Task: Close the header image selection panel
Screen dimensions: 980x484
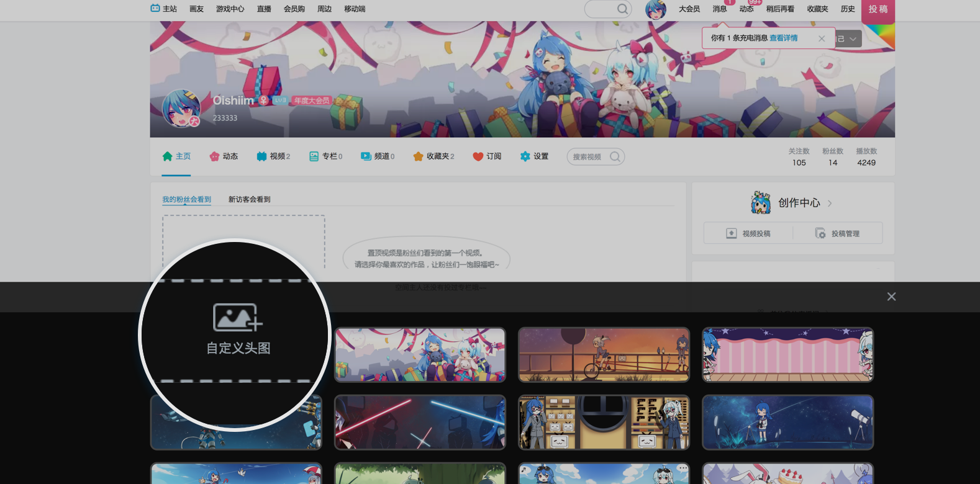Action: [891, 297]
